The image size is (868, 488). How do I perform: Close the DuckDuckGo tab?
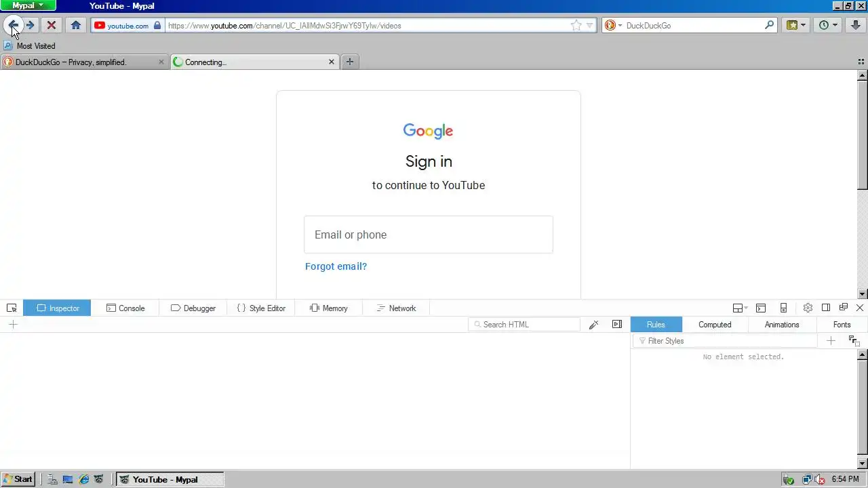pyautogui.click(x=161, y=62)
